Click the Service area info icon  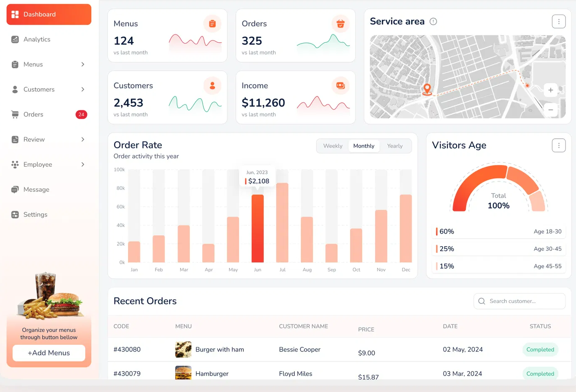pyautogui.click(x=433, y=22)
